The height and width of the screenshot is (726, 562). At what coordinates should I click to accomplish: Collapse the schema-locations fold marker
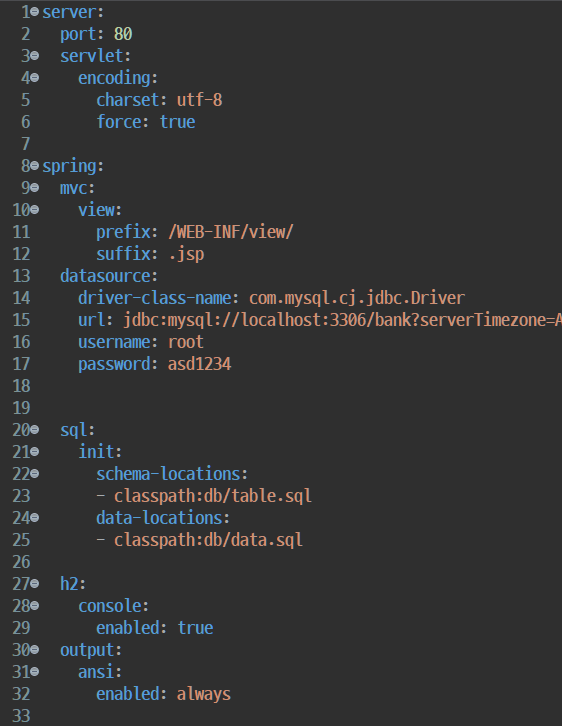(34, 474)
